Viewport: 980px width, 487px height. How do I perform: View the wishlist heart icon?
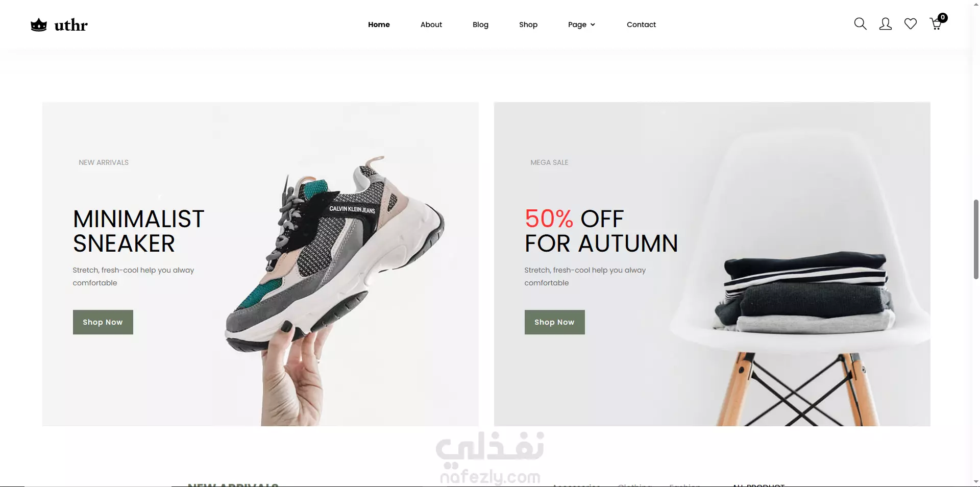(x=910, y=24)
